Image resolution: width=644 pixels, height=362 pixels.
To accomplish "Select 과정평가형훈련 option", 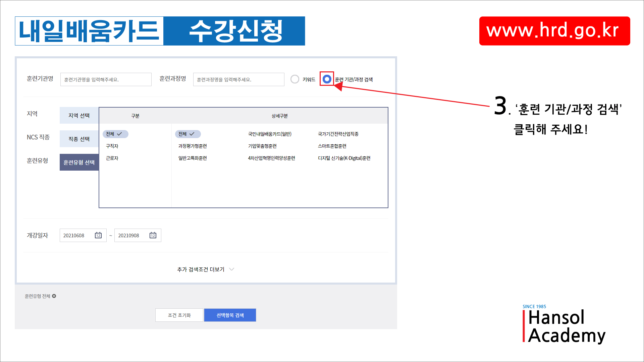I will (x=193, y=146).
